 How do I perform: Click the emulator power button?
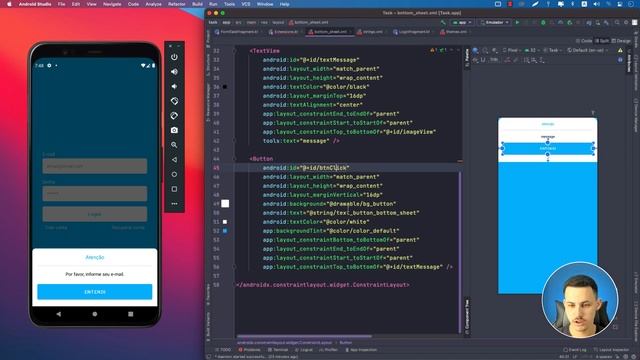pyautogui.click(x=174, y=57)
